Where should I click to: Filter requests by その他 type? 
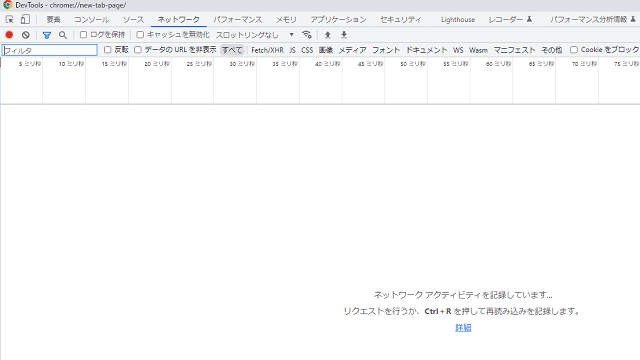click(552, 50)
